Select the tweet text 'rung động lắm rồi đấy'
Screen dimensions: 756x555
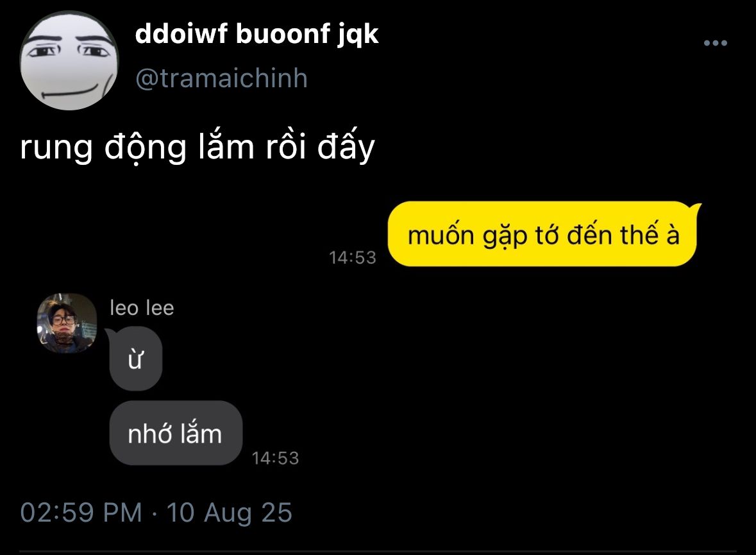click(197, 147)
